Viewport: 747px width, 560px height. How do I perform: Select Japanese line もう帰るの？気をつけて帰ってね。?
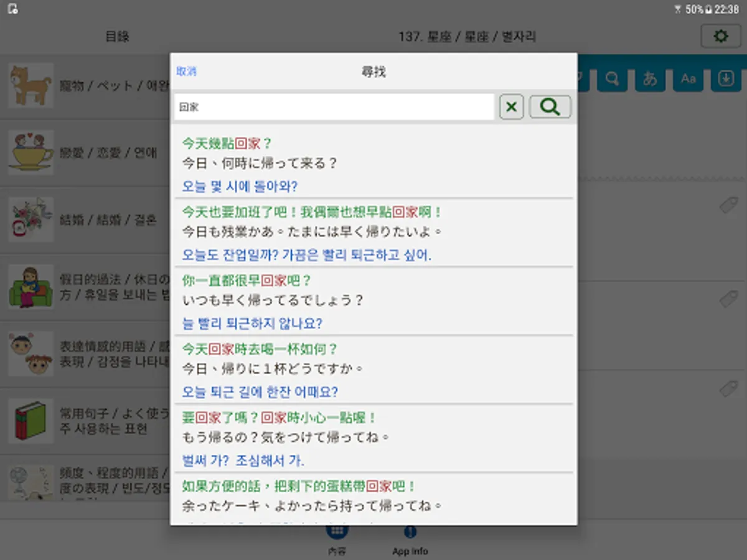pyautogui.click(x=286, y=437)
